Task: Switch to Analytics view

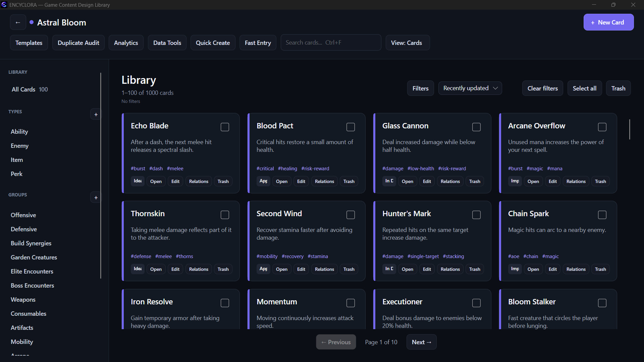Action: (126, 43)
